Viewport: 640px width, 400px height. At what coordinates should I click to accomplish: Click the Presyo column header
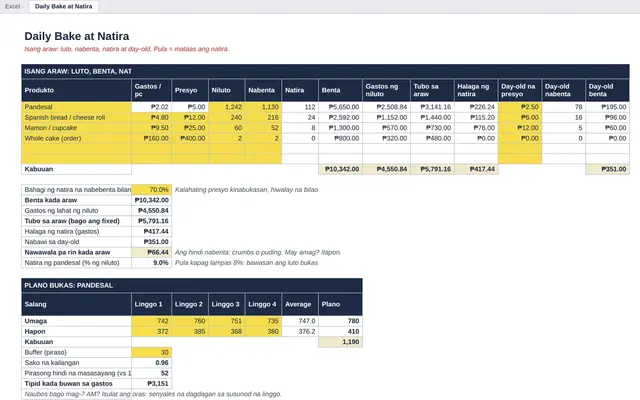click(190, 90)
